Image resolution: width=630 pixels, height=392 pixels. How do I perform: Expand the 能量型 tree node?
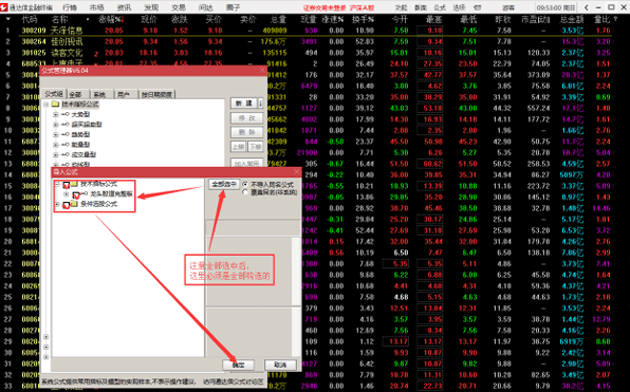click(55, 145)
